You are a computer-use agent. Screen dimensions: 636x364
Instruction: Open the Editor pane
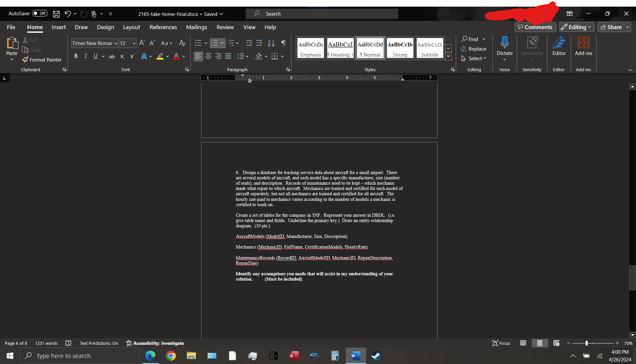click(x=559, y=46)
